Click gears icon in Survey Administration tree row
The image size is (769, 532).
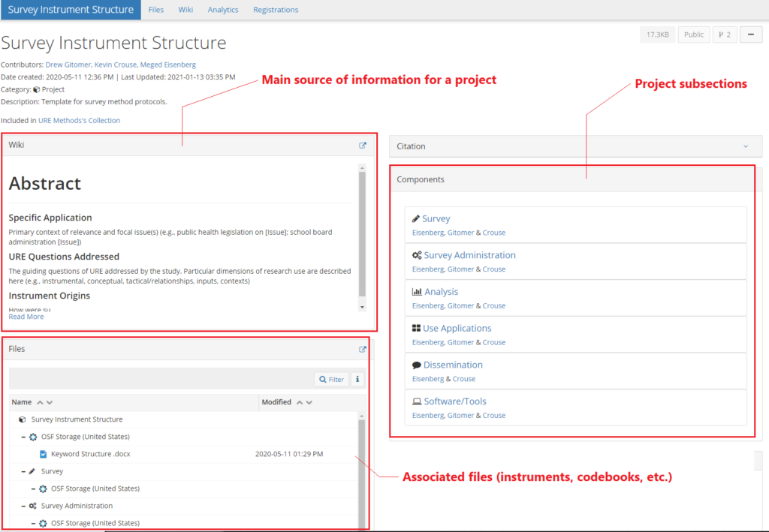32,506
